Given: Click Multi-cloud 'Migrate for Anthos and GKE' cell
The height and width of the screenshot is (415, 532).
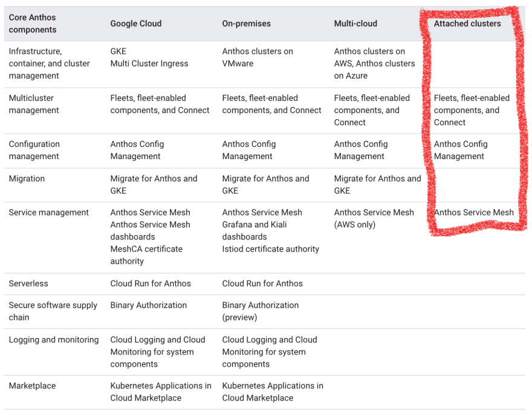Looking at the screenshot, I should tap(378, 185).
